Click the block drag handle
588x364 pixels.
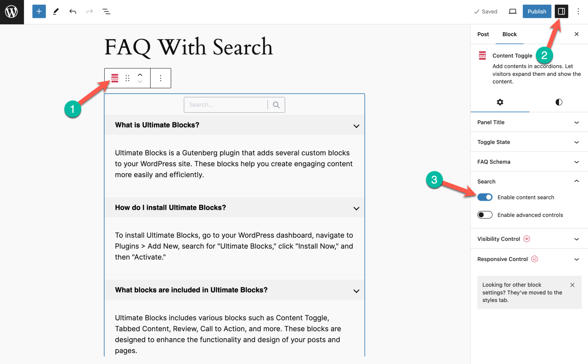(127, 78)
